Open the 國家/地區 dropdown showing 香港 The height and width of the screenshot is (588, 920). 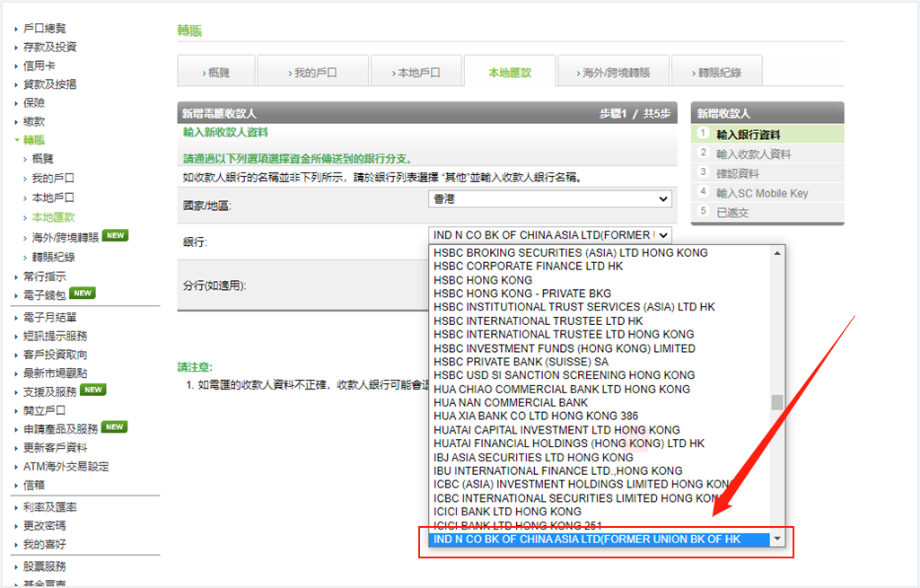pos(550,199)
